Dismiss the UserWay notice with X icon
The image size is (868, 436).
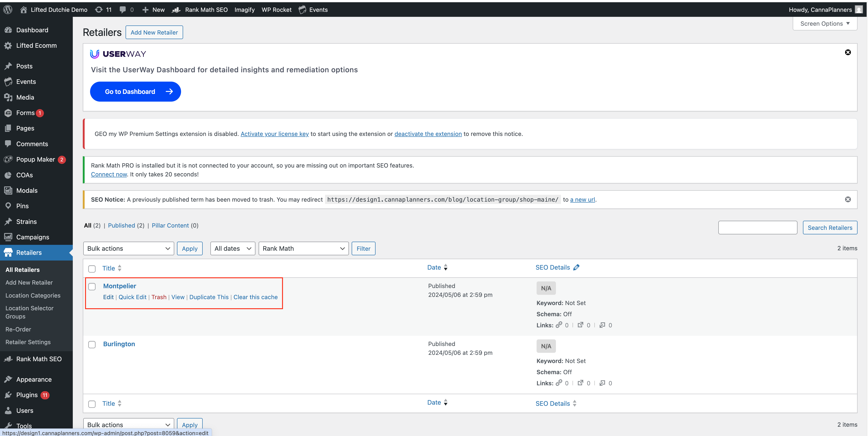848,52
